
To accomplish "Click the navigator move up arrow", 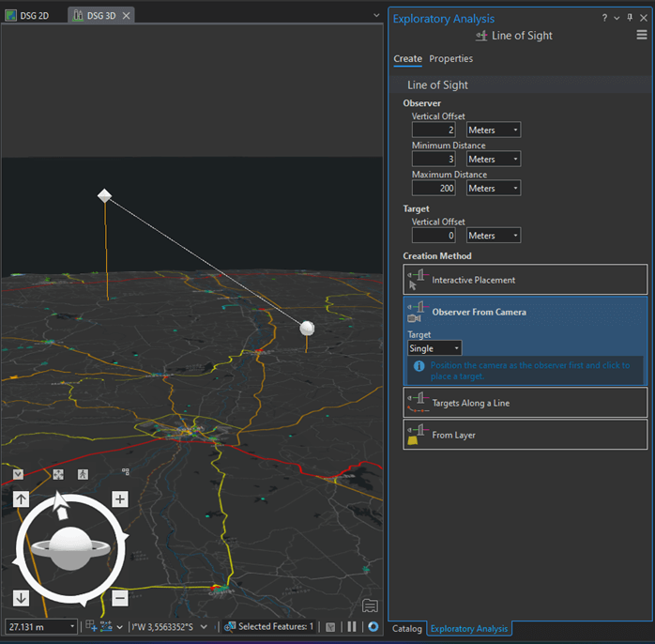I will 21,499.
